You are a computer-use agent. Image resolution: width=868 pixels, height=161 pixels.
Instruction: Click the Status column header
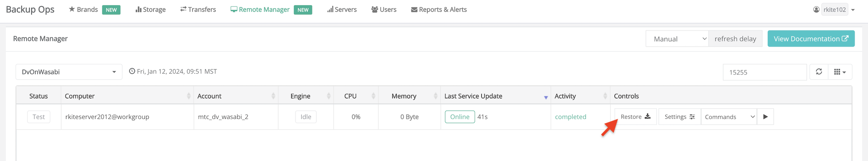(x=39, y=96)
